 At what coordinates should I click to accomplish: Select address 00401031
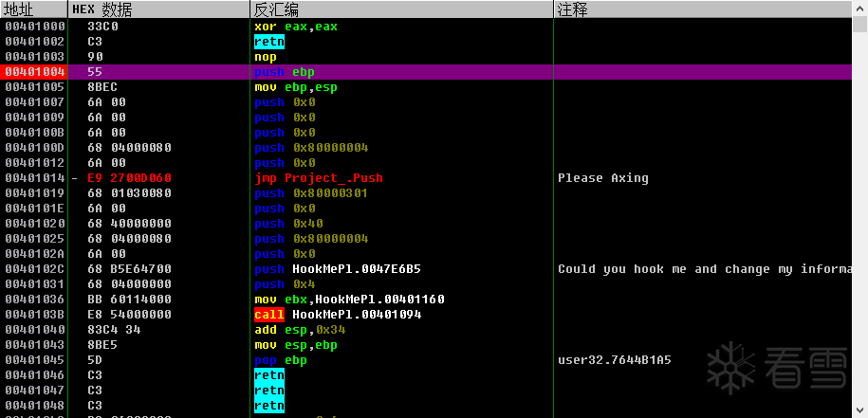35,284
